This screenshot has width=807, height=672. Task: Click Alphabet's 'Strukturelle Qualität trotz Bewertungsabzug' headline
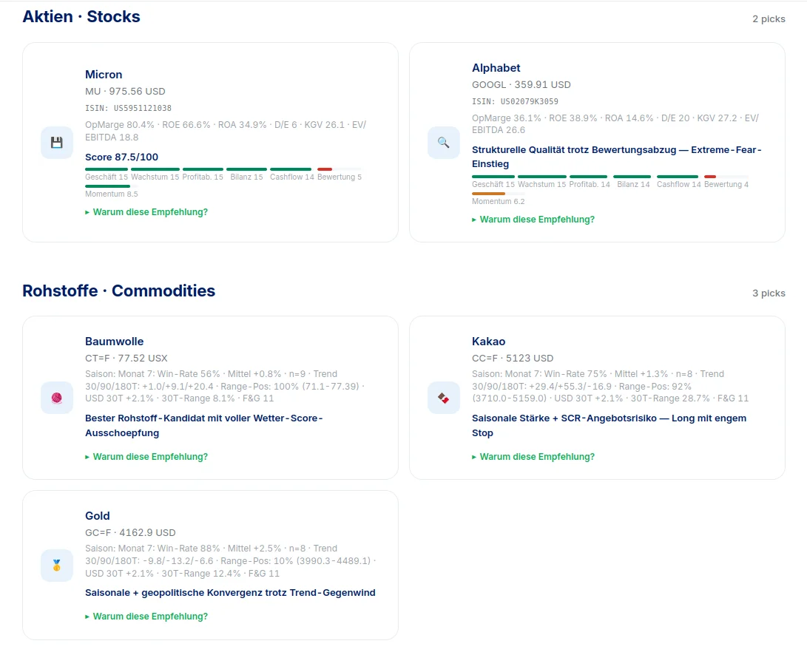(617, 157)
